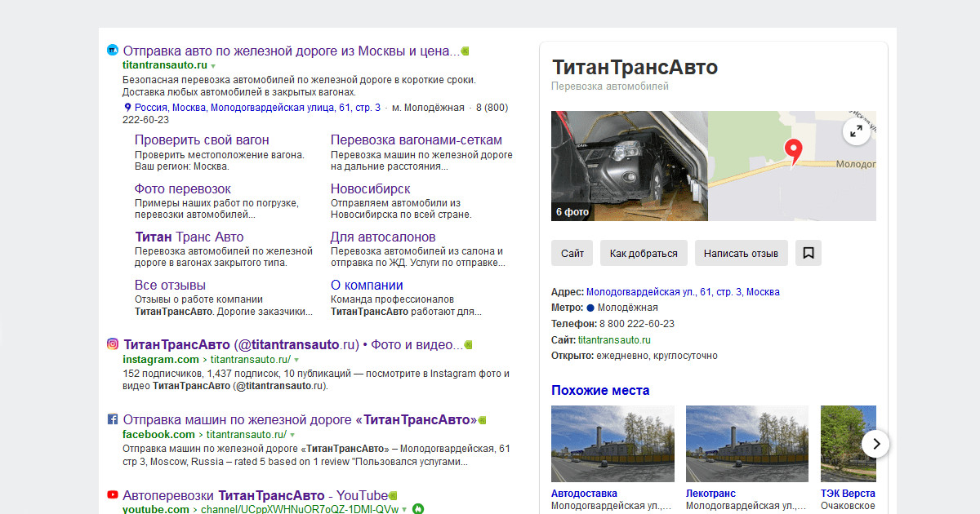
Task: Click the Instagram favicon beside ТитанТрансАвто result
Action: click(x=113, y=343)
